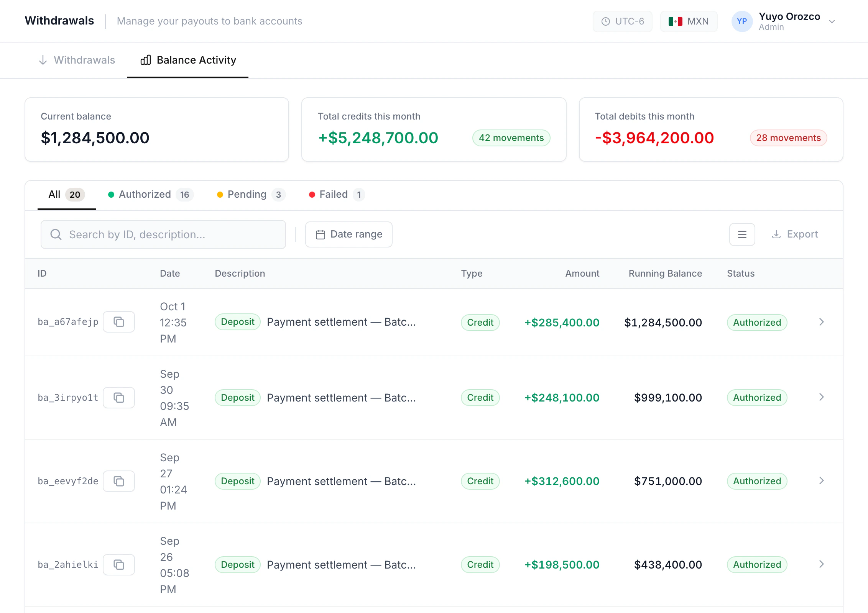Image resolution: width=868 pixels, height=613 pixels.
Task: Open the column layout menu icon
Action: point(742,234)
